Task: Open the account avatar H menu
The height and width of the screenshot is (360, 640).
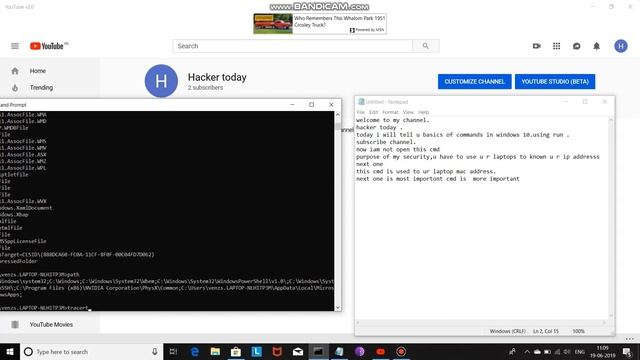Action: coord(621,46)
